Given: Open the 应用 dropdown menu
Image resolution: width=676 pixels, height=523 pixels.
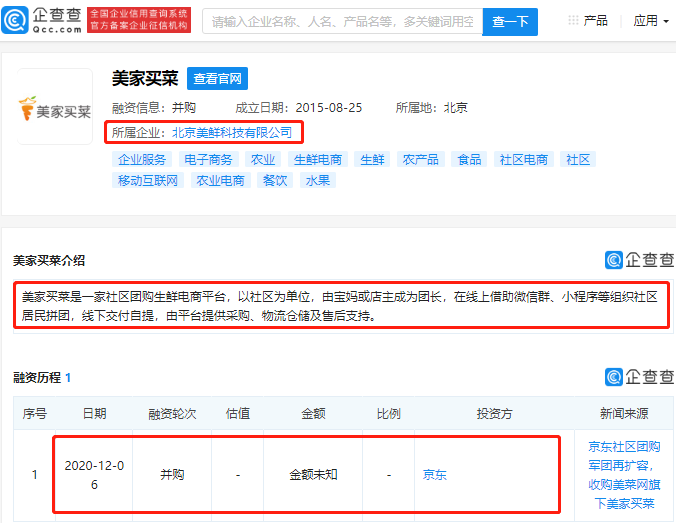Looking at the screenshot, I should click(651, 21).
